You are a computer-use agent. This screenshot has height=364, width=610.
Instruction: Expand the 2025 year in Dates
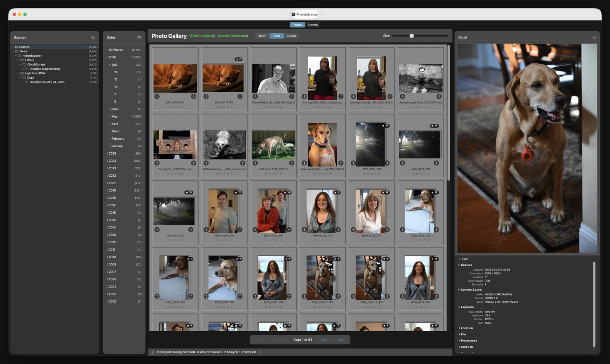pyautogui.click(x=108, y=153)
